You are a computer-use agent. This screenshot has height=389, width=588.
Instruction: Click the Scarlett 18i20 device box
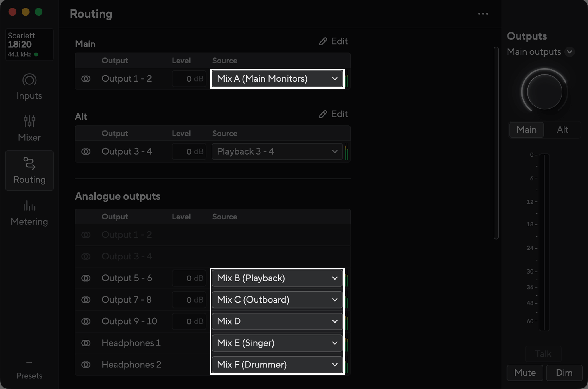pyautogui.click(x=29, y=45)
